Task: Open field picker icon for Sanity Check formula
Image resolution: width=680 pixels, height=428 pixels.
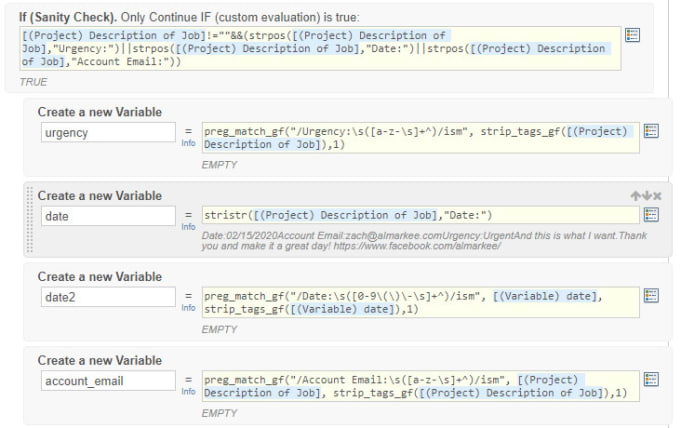Action: [632, 35]
